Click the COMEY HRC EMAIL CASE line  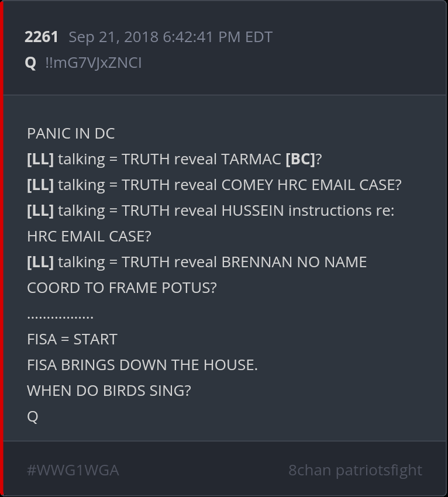pos(311,185)
